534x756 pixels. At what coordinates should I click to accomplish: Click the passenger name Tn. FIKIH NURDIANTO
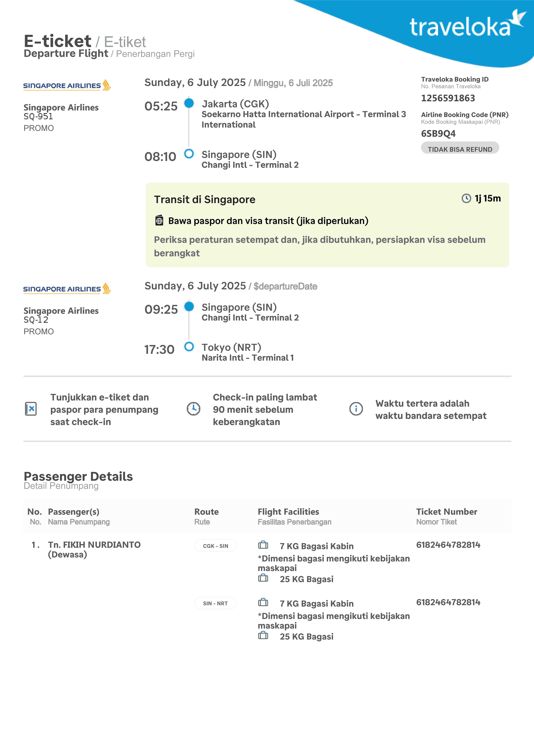94,545
